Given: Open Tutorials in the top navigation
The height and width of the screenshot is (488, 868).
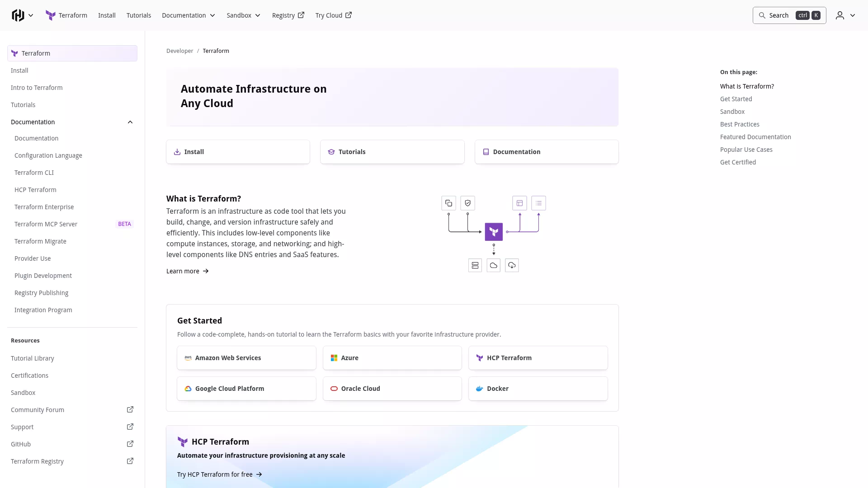Looking at the screenshot, I should pos(139,15).
